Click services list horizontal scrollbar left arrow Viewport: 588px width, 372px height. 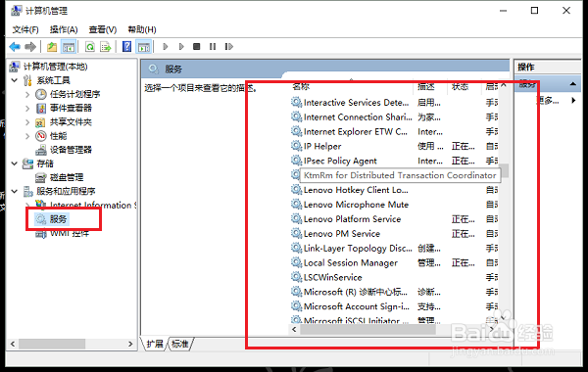294,329
